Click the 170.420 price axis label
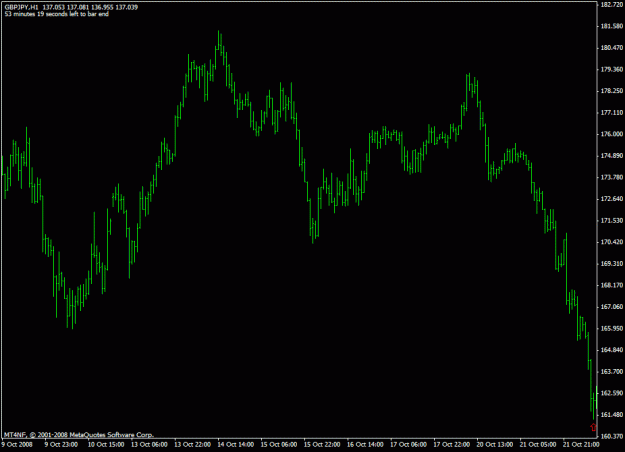The image size is (625, 452). tap(611, 242)
